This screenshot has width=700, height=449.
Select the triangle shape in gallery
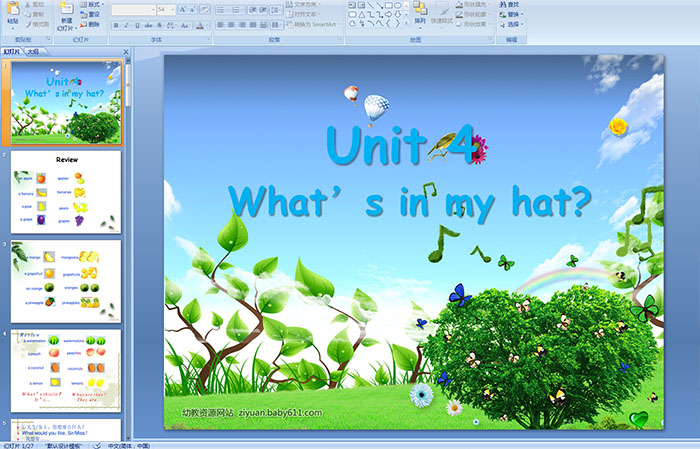point(362,14)
